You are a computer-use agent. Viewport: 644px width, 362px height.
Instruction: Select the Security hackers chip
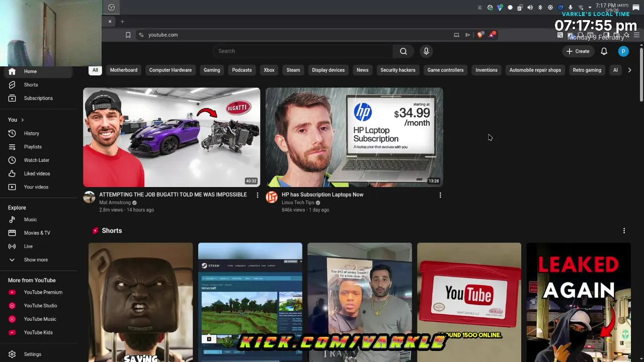[397, 70]
